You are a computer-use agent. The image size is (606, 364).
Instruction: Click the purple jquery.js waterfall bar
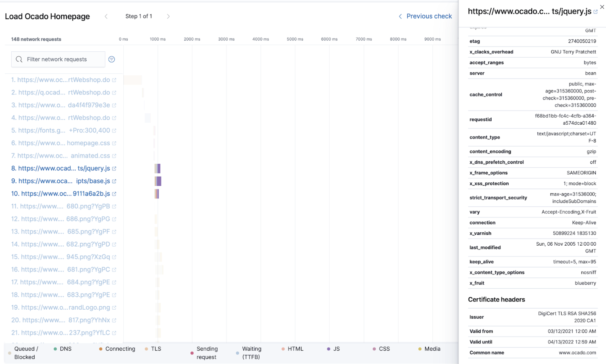158,168
